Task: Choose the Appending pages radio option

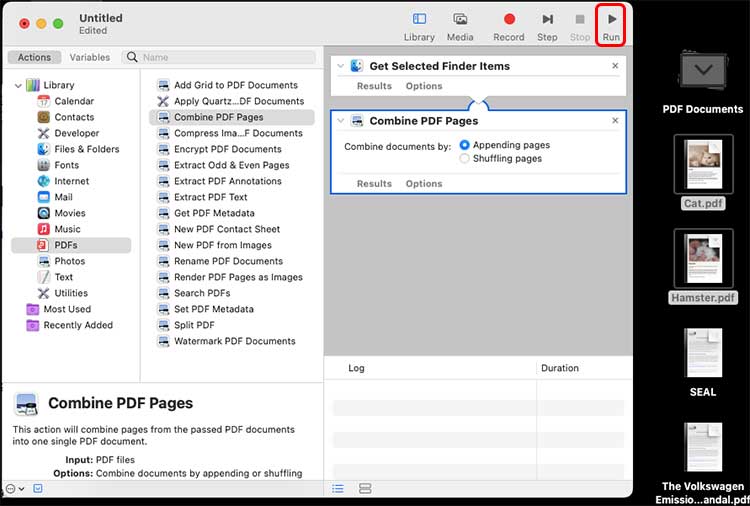Action: coord(464,145)
